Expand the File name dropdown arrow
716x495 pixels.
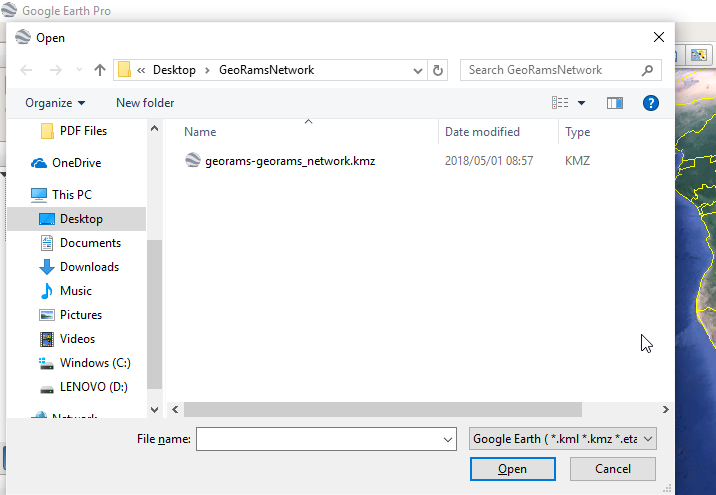pyautogui.click(x=448, y=439)
